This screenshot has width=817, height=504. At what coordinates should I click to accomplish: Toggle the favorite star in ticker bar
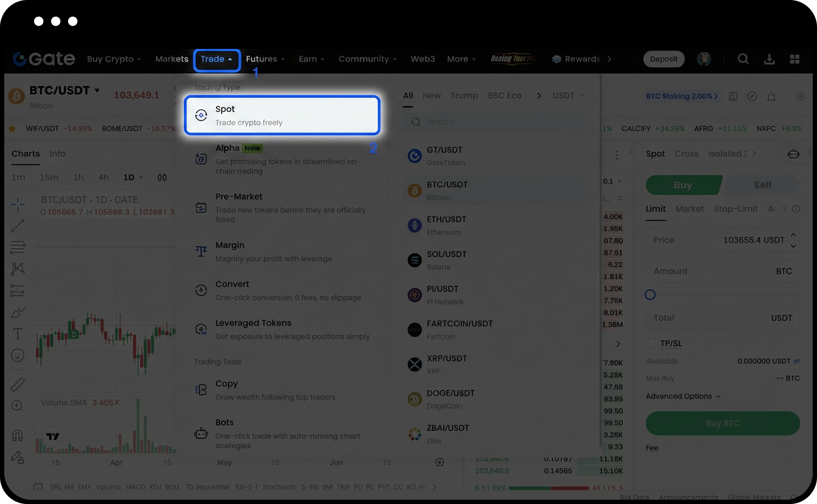(x=12, y=128)
